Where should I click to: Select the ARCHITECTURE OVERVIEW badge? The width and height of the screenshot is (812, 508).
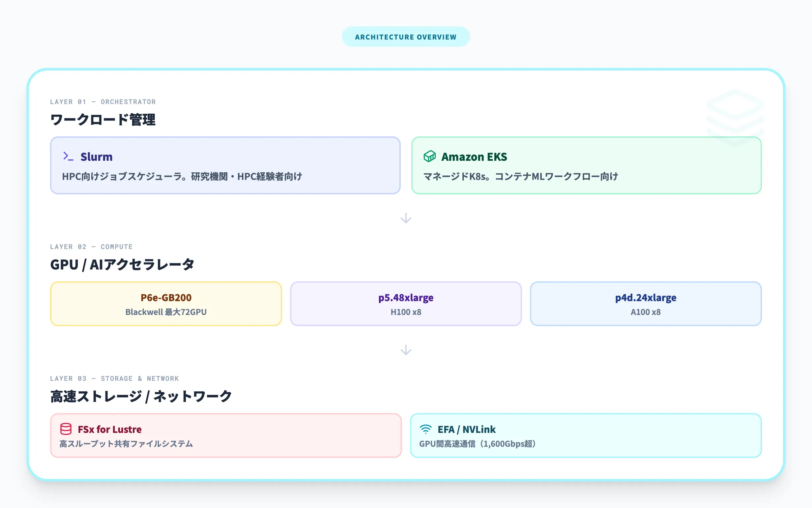[406, 37]
